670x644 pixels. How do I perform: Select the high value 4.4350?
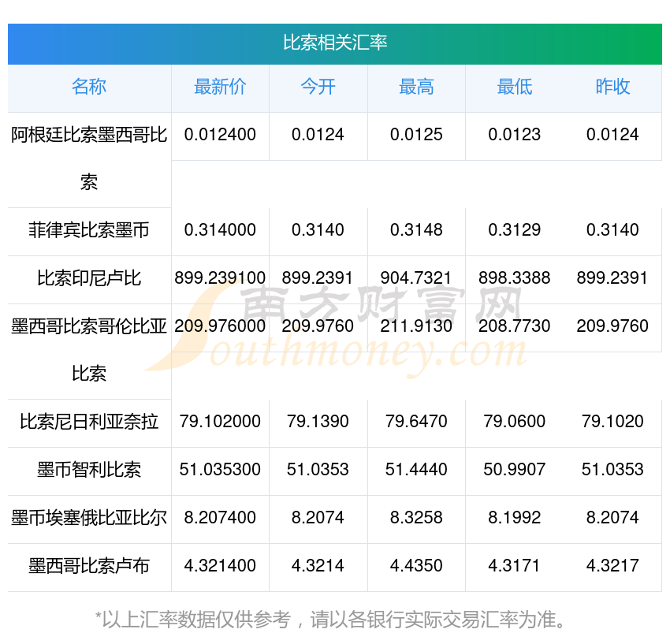click(x=416, y=566)
